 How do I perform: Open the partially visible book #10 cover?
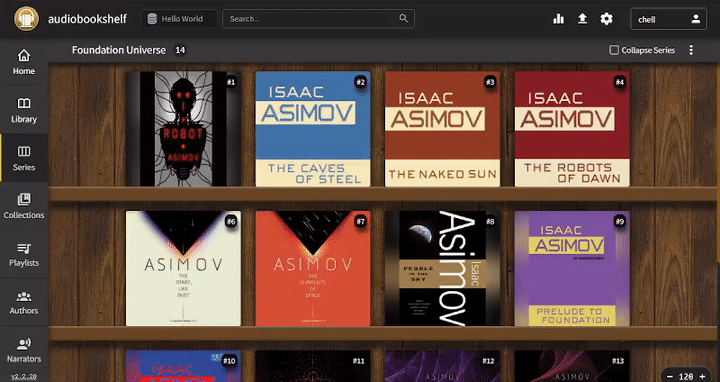[x=183, y=366]
